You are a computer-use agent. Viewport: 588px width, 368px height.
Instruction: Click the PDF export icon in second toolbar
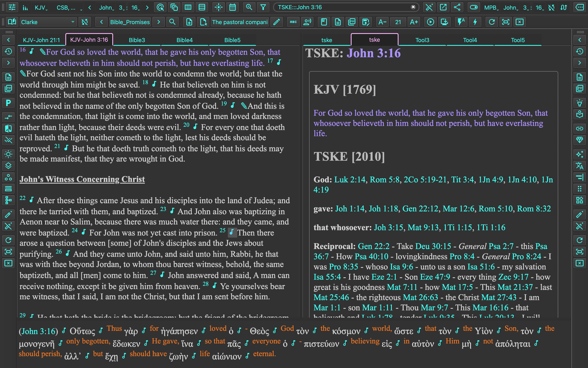(x=352, y=22)
